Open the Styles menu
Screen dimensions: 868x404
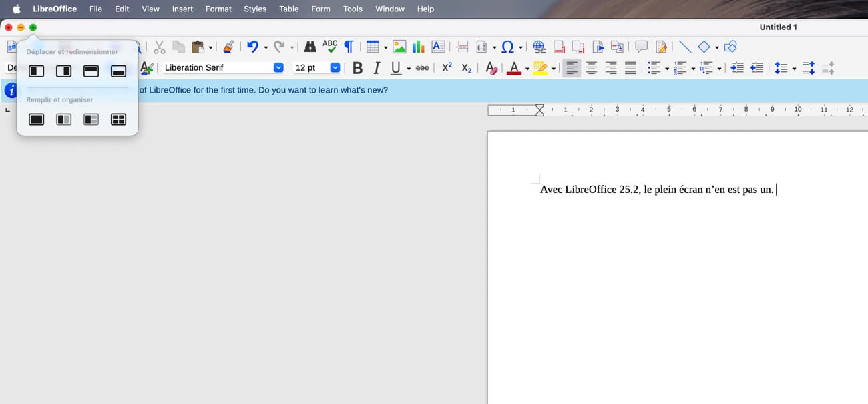[x=255, y=9]
